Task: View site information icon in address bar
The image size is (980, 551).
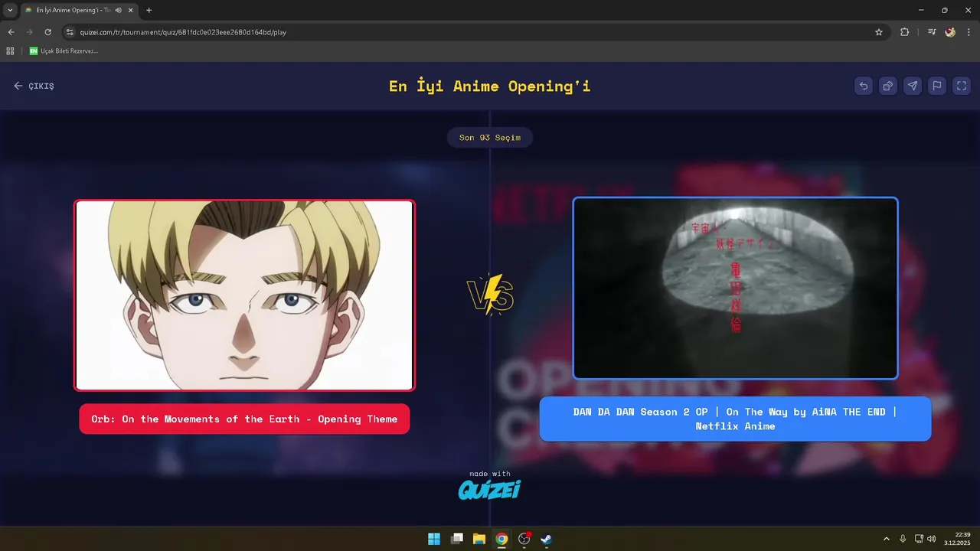Action: tap(70, 32)
